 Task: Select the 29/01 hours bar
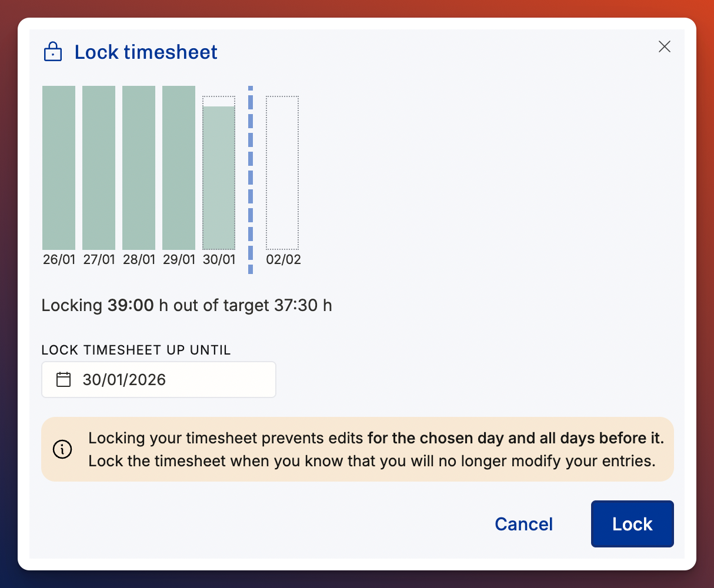point(179,168)
